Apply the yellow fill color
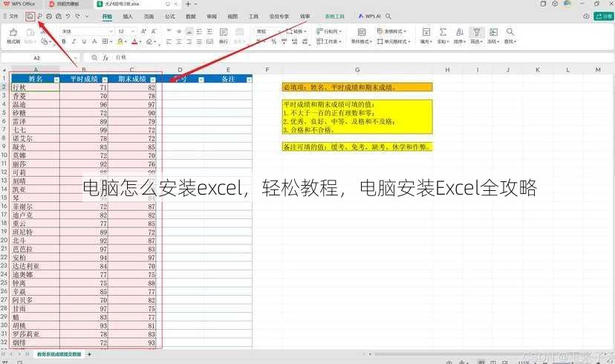The height and width of the screenshot is (364, 615). (x=120, y=42)
